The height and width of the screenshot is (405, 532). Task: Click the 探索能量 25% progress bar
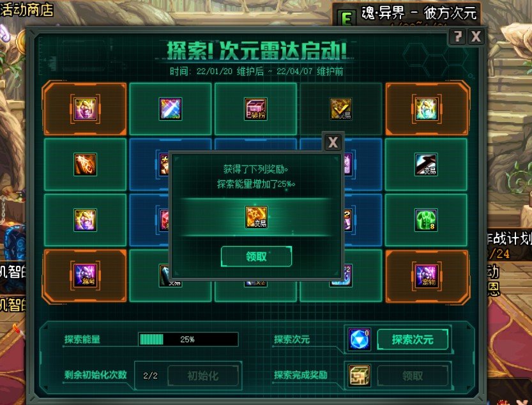tap(188, 339)
